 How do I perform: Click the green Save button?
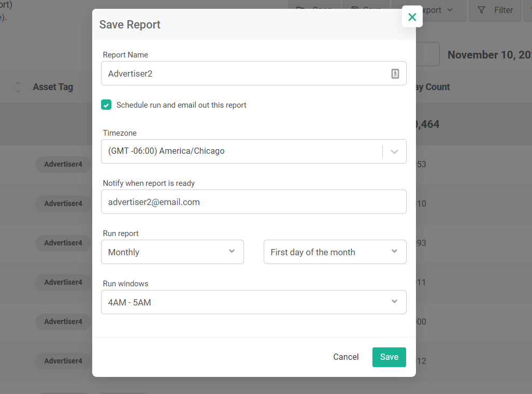[x=389, y=357]
